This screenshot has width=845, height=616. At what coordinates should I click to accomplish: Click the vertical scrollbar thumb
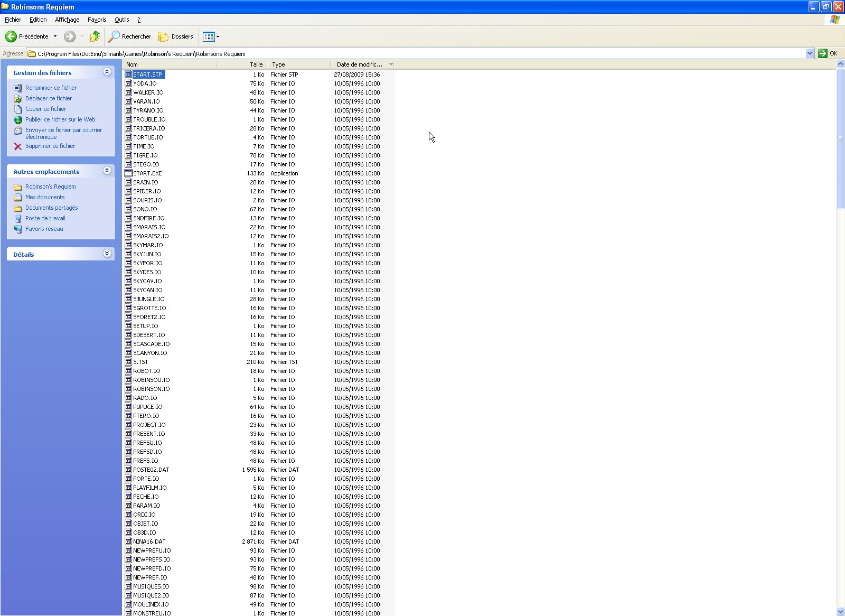[840, 139]
